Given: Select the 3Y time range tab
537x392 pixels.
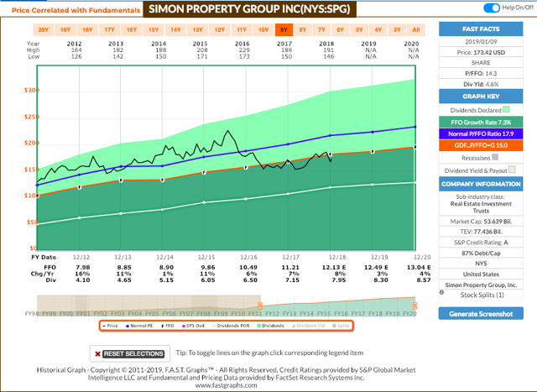Looking at the screenshot, I should 397,30.
